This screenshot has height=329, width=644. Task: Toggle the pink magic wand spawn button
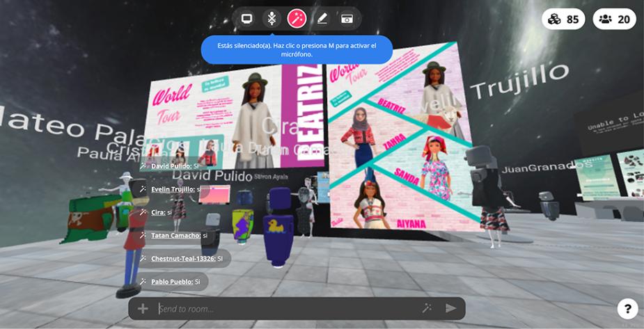coord(297,19)
